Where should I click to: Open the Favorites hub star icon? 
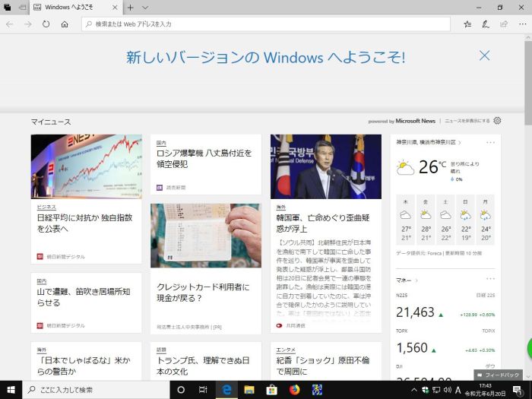point(467,24)
